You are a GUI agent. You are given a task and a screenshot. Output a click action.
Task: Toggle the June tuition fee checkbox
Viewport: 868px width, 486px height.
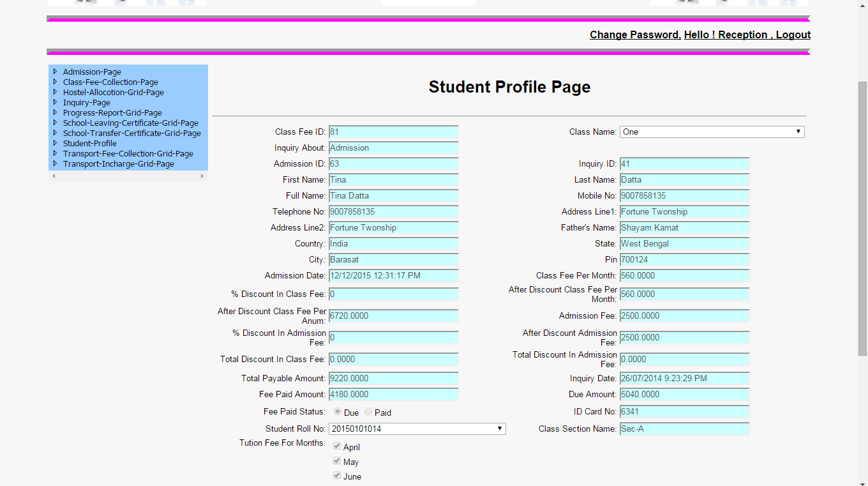click(337, 476)
